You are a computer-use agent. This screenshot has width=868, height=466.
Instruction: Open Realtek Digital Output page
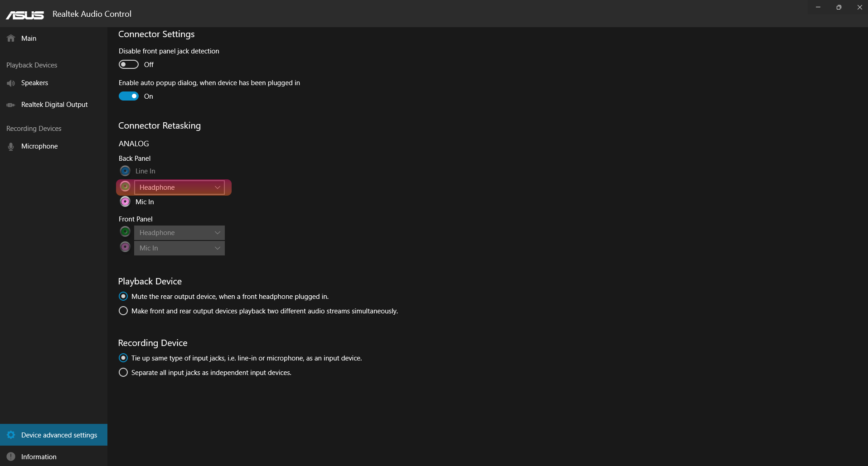(x=53, y=105)
